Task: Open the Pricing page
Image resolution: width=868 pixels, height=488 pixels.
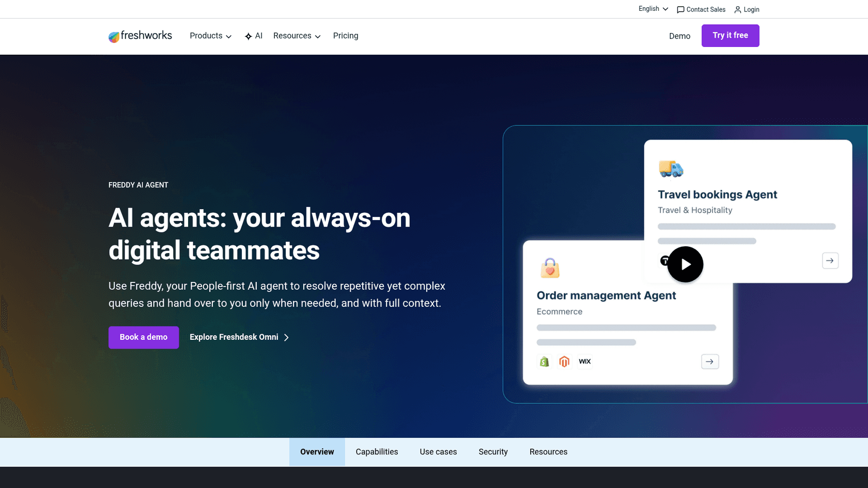Action: tap(346, 36)
